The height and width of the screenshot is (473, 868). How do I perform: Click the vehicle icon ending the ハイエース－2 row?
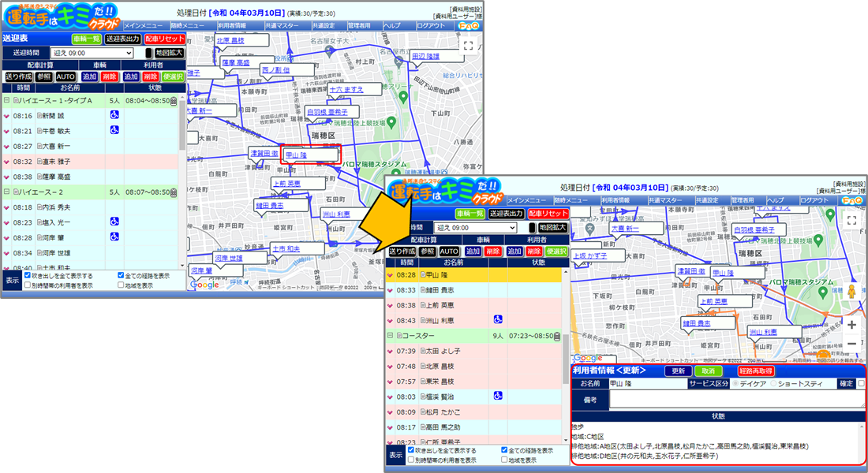[174, 192]
